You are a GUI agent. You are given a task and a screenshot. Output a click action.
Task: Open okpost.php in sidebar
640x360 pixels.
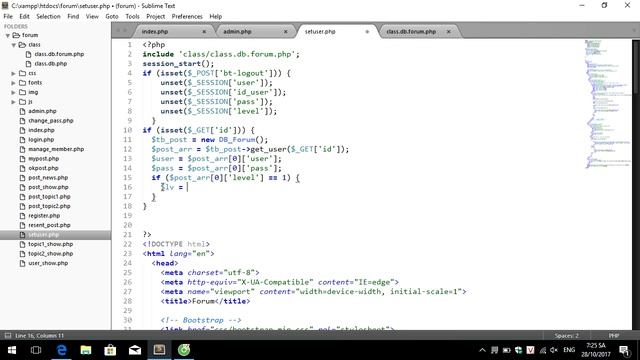pos(43,168)
